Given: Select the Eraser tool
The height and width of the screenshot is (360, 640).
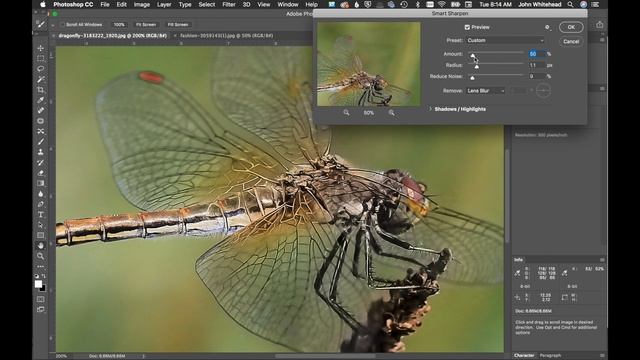Looking at the screenshot, I should [x=40, y=173].
